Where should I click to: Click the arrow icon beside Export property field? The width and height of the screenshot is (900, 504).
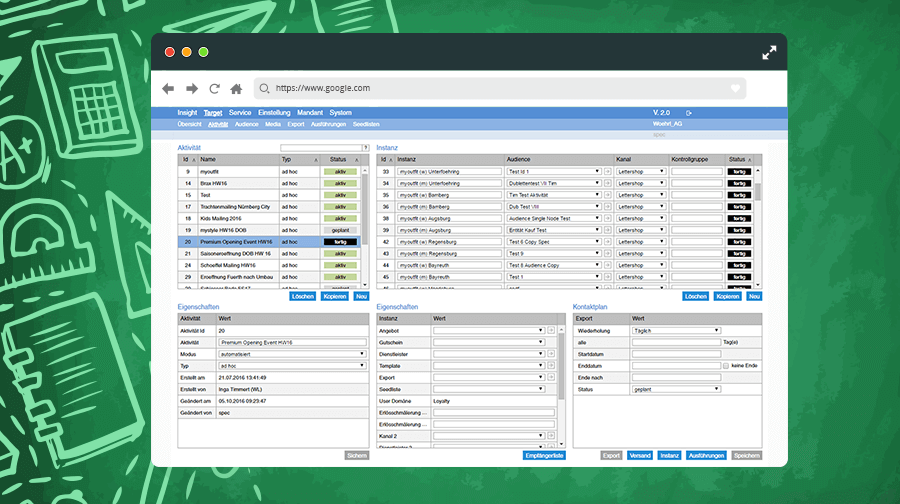click(x=551, y=378)
